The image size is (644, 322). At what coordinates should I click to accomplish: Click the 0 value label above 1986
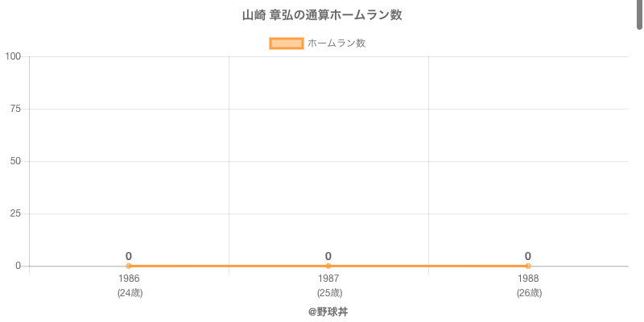[x=129, y=256]
